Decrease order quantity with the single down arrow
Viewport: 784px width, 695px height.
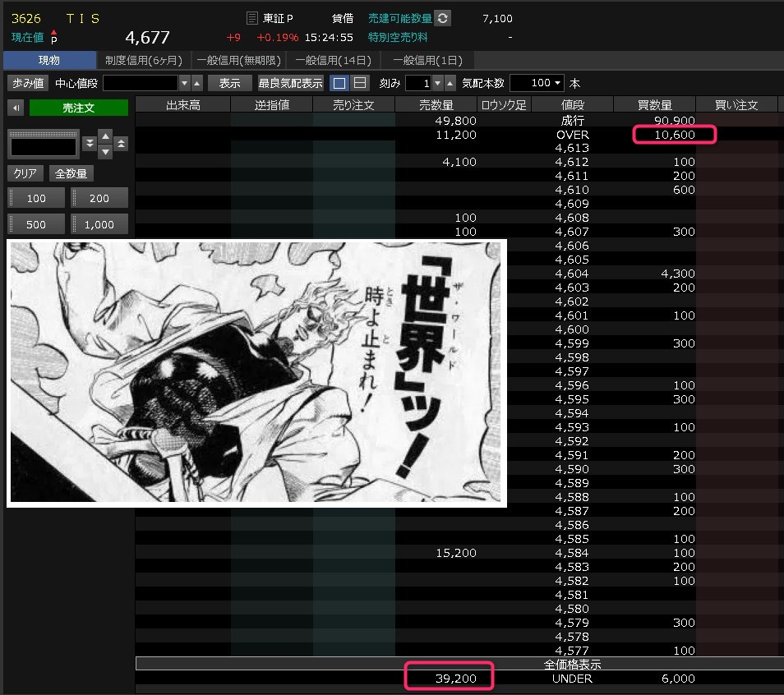(x=105, y=151)
